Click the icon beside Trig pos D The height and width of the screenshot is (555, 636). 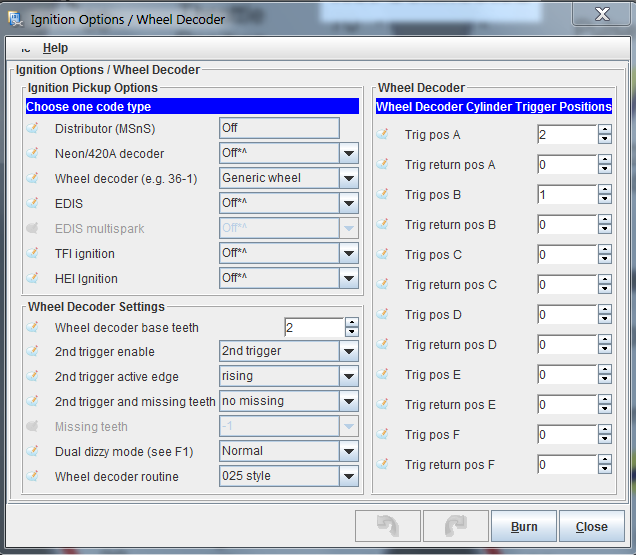382,314
